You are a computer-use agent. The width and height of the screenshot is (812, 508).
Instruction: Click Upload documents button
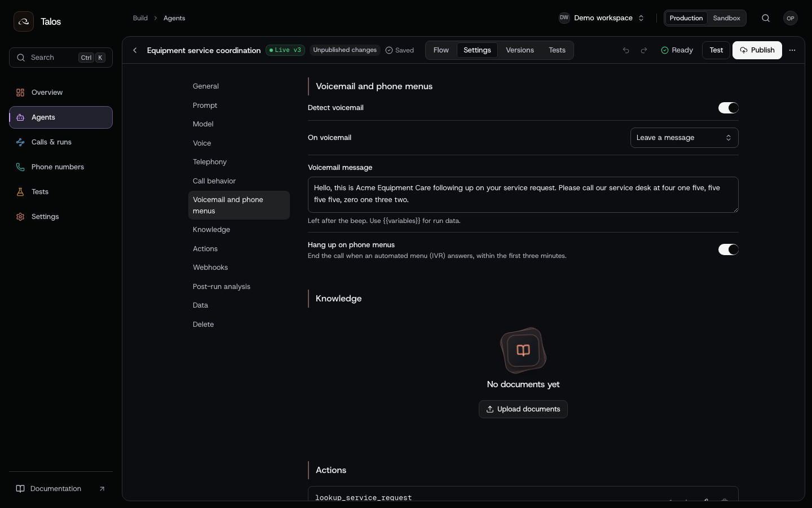click(x=523, y=409)
